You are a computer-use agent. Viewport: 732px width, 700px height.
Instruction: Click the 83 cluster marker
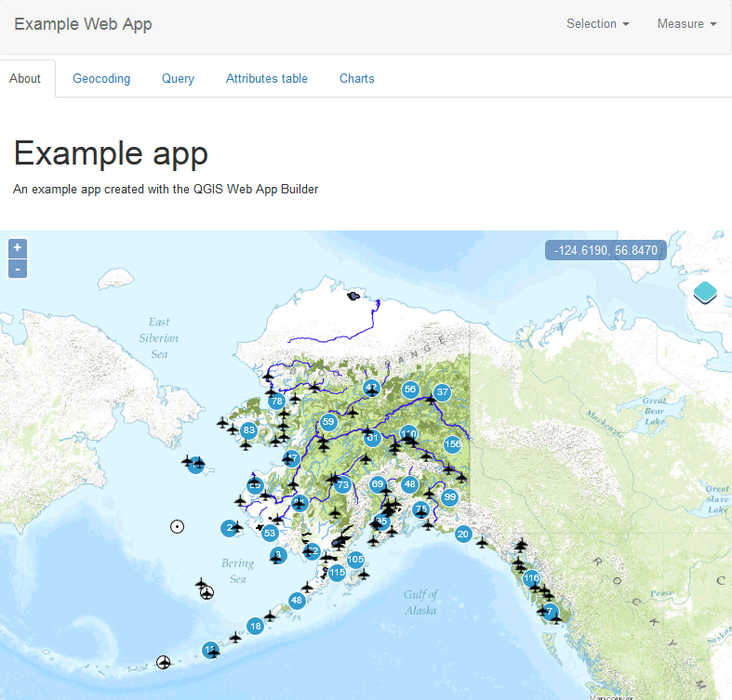tap(248, 430)
